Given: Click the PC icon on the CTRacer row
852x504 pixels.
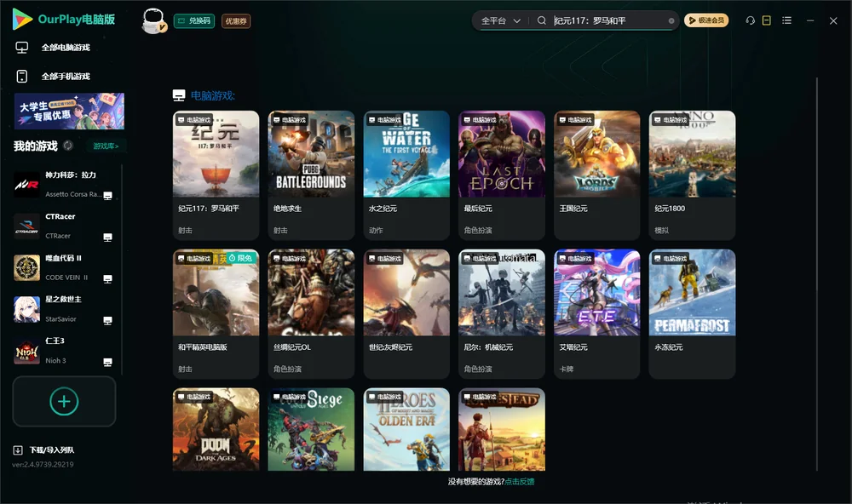Looking at the screenshot, I should pos(107,238).
